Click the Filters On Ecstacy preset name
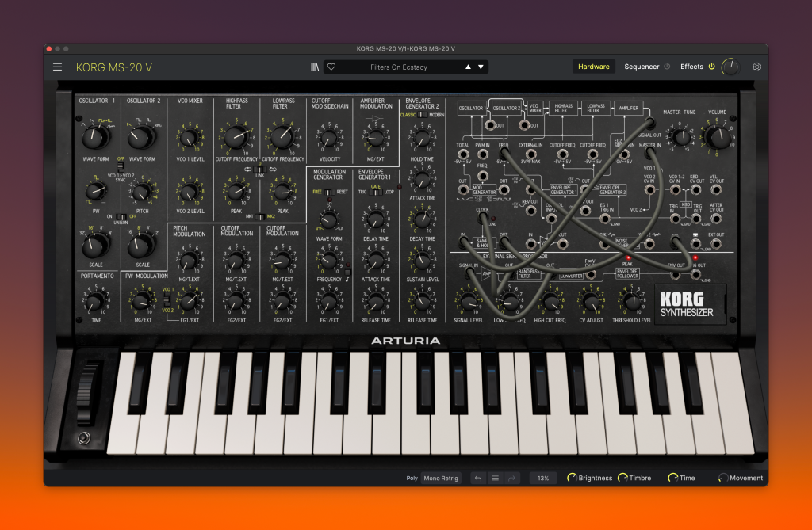Screen dimensions: 812x530 point(398,67)
